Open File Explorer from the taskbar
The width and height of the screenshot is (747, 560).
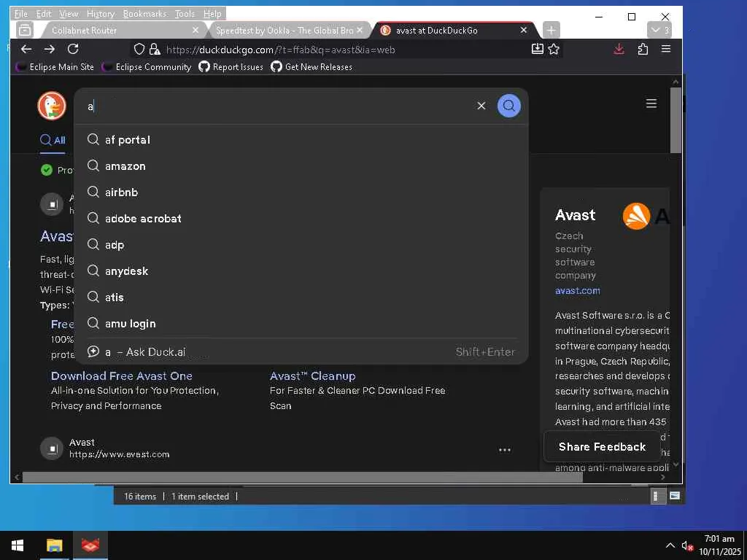coord(54,545)
